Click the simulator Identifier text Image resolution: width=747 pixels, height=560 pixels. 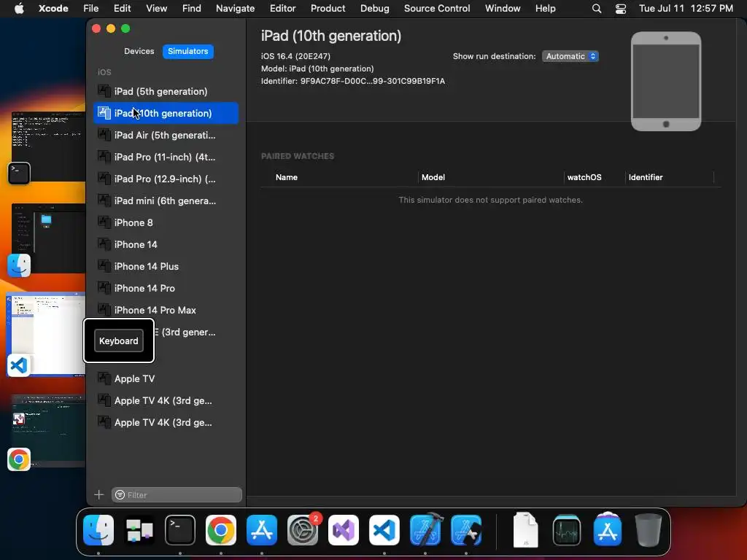pyautogui.click(x=353, y=81)
